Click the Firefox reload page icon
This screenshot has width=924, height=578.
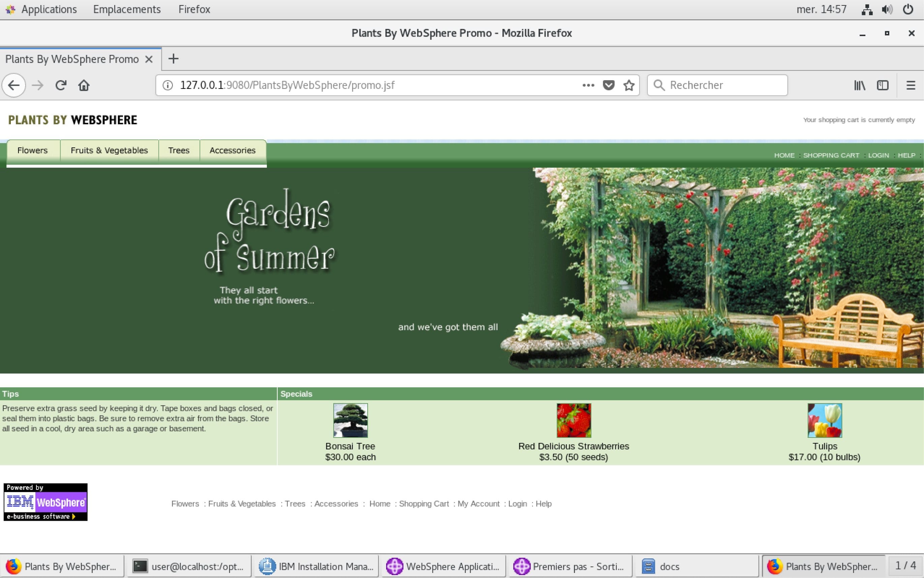tap(61, 85)
